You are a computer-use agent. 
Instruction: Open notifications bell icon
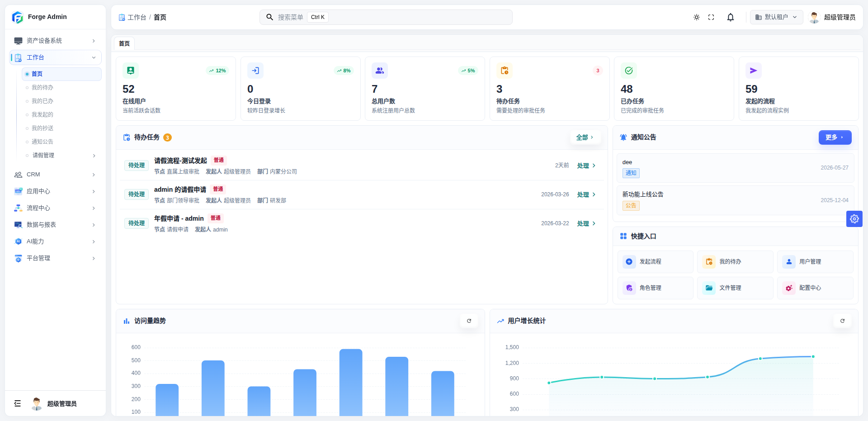pyautogui.click(x=731, y=17)
